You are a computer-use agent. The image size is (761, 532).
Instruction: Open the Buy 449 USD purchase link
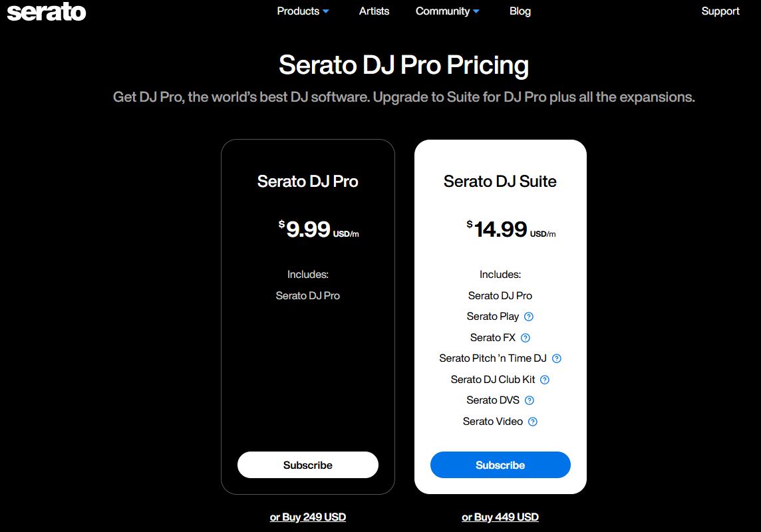[x=500, y=517]
